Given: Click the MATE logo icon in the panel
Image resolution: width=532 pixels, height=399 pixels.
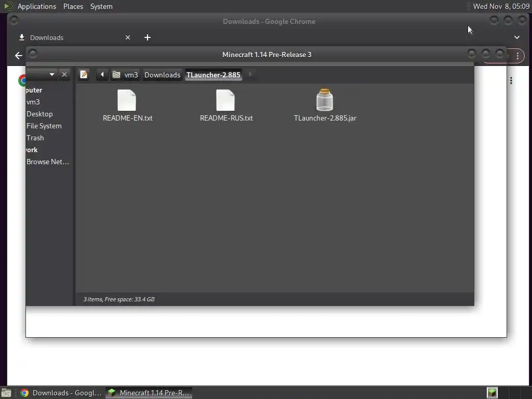Looking at the screenshot, I should (8, 6).
